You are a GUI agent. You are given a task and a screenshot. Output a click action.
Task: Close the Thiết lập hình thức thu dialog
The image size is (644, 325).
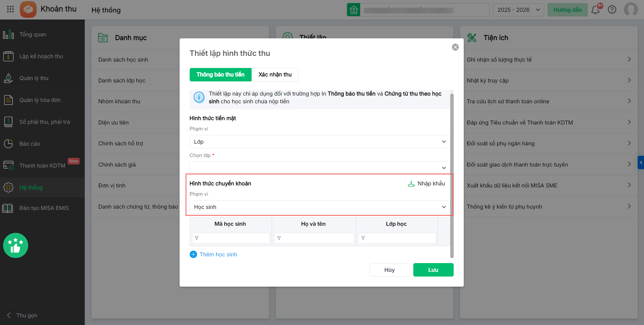tap(455, 47)
